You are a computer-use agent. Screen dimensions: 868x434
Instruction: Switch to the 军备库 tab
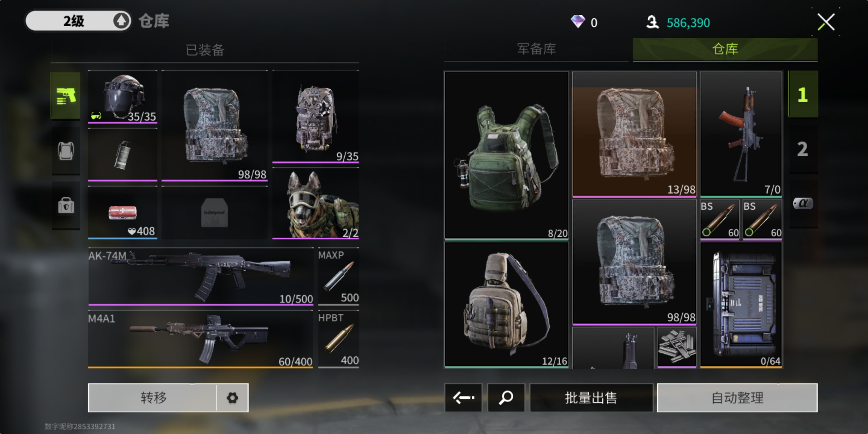click(536, 49)
